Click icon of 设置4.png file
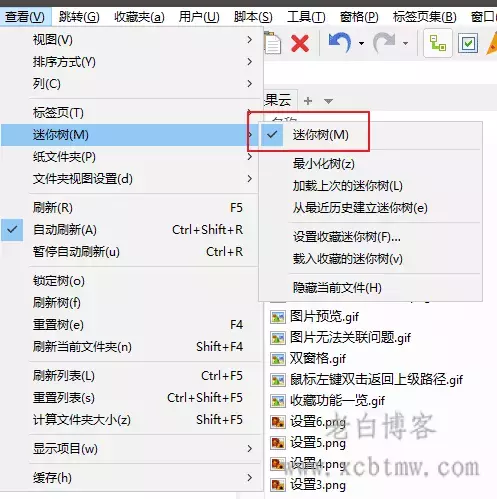 [x=278, y=464]
